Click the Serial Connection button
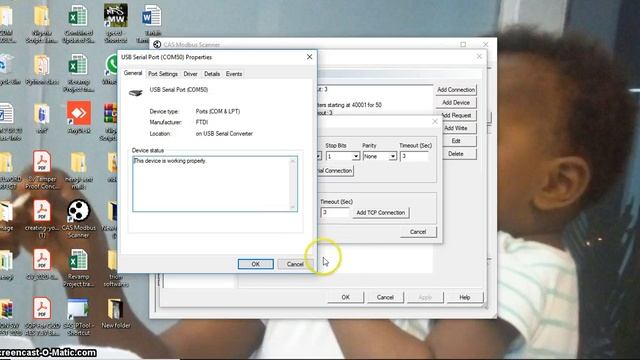640x360 pixels. point(335,171)
